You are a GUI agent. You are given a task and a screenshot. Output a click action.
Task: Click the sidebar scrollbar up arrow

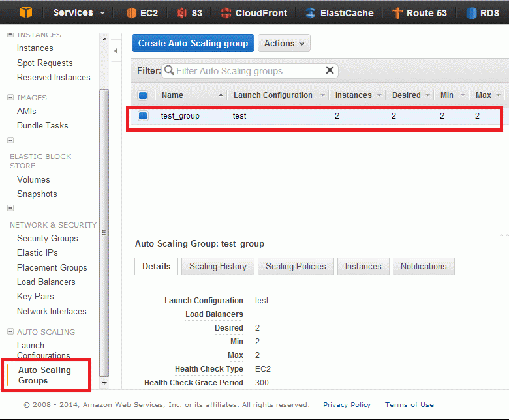point(104,39)
